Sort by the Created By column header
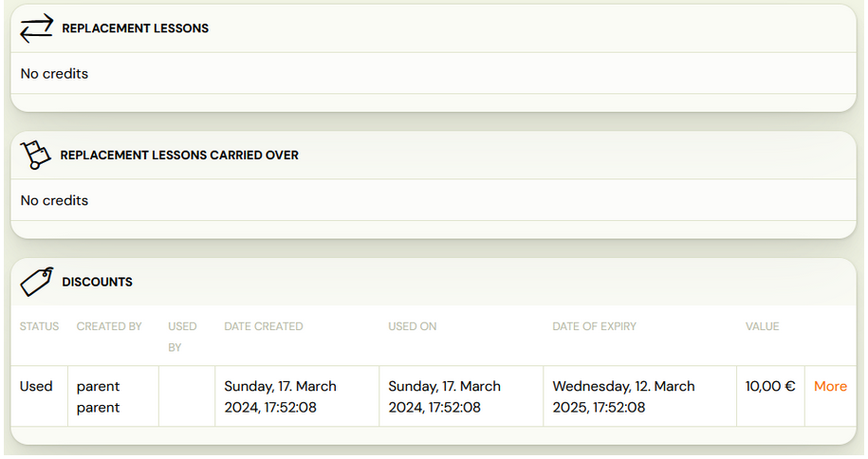Screen dimensions: 868x459 pyautogui.click(x=109, y=326)
